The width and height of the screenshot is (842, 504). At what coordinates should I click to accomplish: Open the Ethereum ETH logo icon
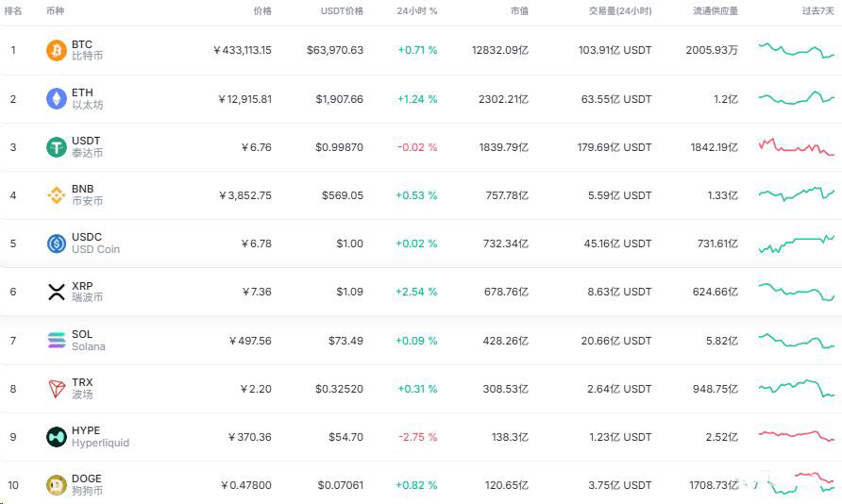click(x=57, y=99)
